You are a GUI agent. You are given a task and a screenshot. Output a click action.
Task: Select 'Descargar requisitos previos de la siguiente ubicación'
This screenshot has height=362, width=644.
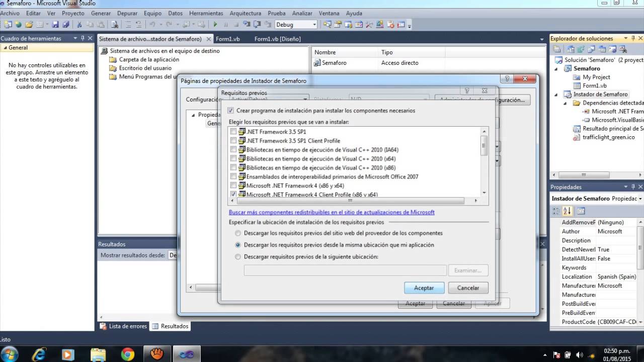238,257
